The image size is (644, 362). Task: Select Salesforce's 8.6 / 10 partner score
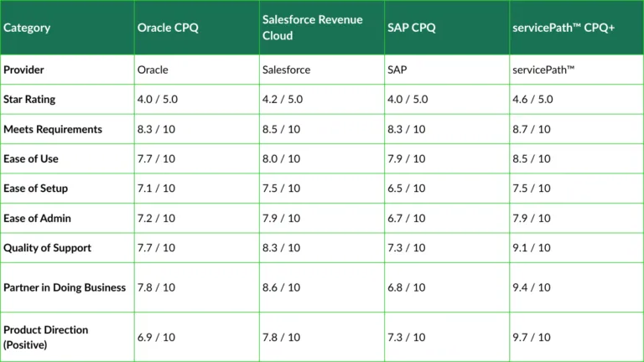pos(281,287)
